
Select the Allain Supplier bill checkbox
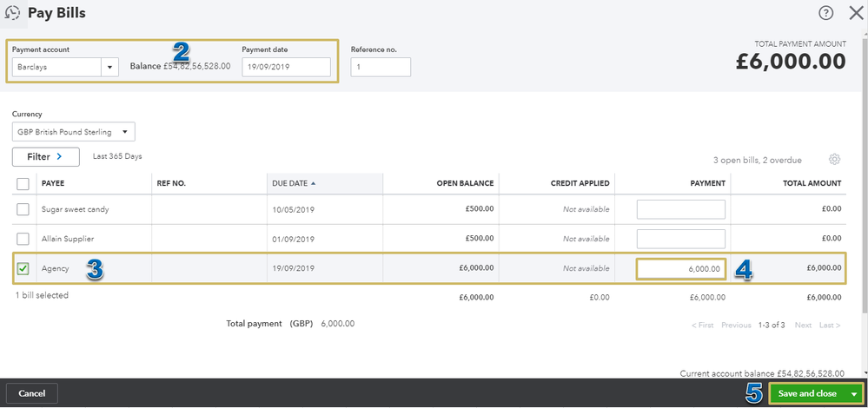[x=23, y=239]
